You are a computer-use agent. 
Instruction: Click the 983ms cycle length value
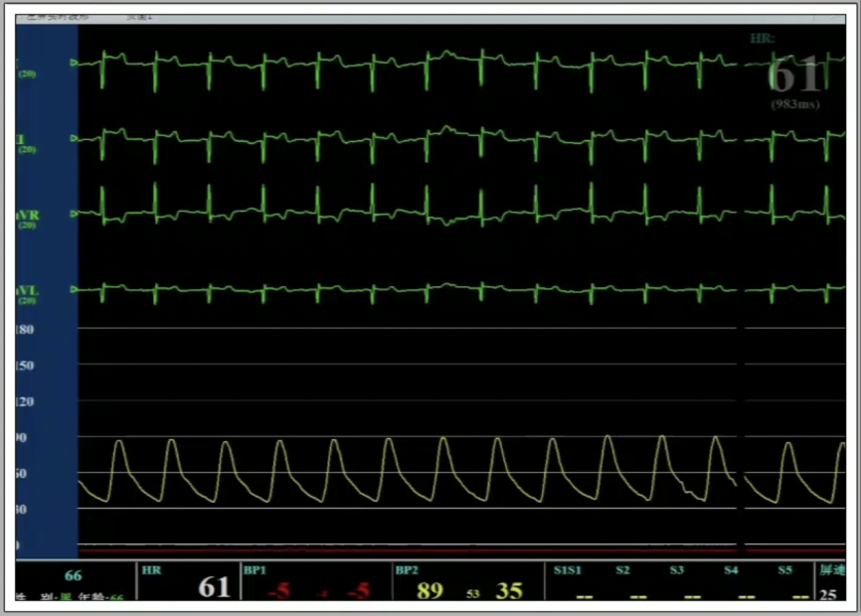(x=795, y=104)
